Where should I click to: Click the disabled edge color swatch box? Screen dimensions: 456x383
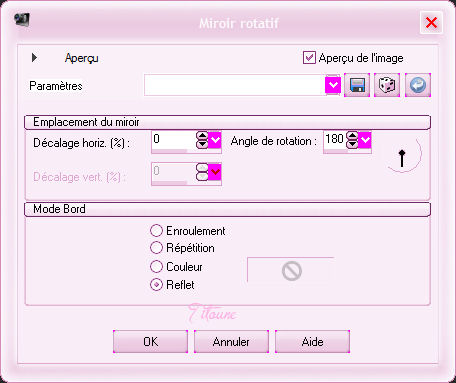point(291,270)
